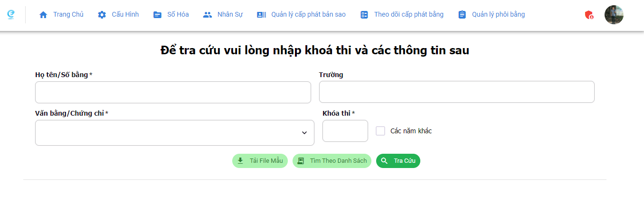Click the ID card icon for Quản lý cấp phát bản sao

[262, 15]
